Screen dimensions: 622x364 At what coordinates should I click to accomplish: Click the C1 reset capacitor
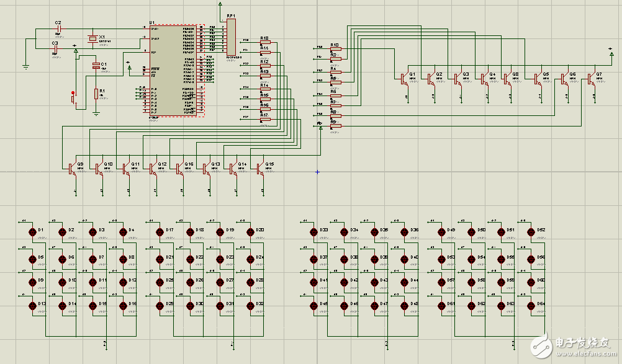pyautogui.click(x=96, y=65)
